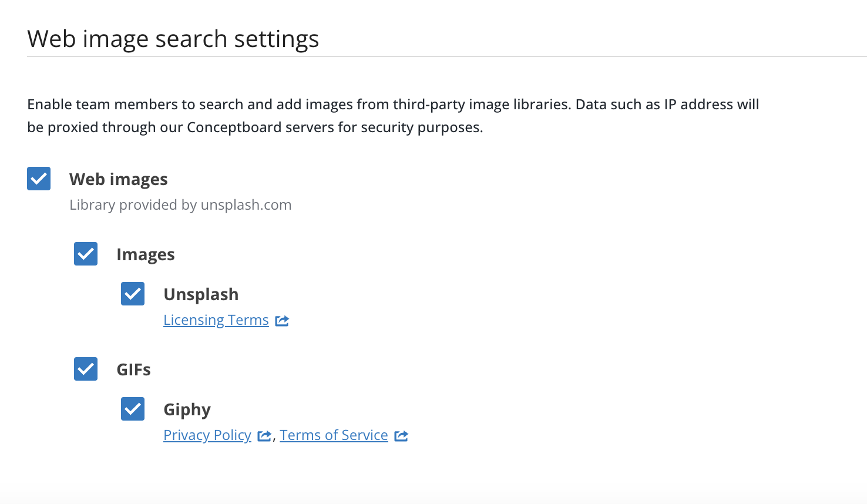The width and height of the screenshot is (867, 504).
Task: Open Unsplash Licensing Terms link
Action: (216, 320)
